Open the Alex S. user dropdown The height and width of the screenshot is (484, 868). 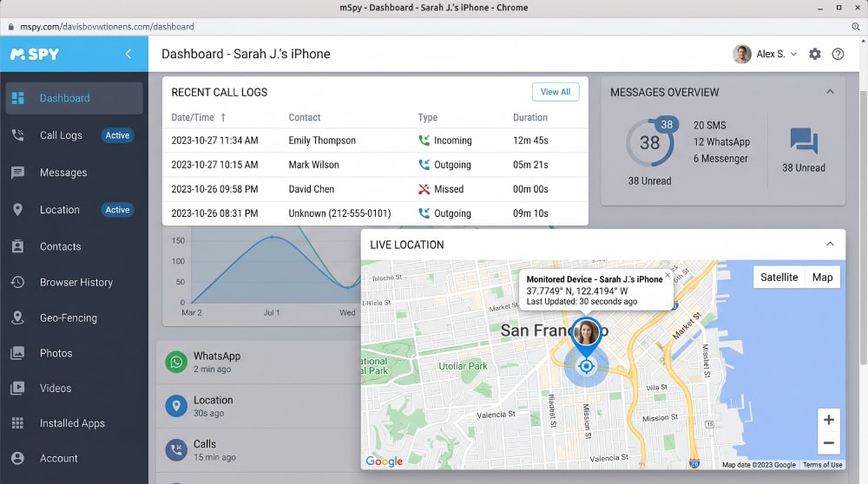[x=777, y=54]
